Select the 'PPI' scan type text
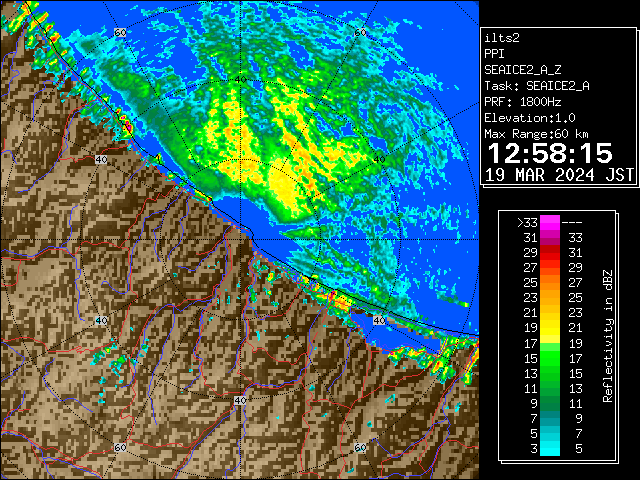Screen dimensions: 640x480 [494, 54]
